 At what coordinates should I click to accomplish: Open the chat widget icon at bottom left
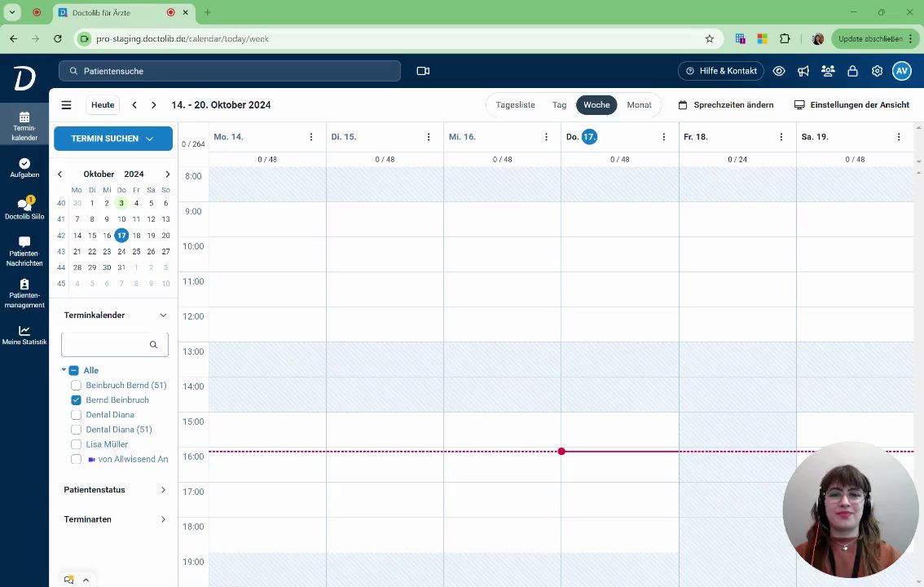pyautogui.click(x=69, y=580)
